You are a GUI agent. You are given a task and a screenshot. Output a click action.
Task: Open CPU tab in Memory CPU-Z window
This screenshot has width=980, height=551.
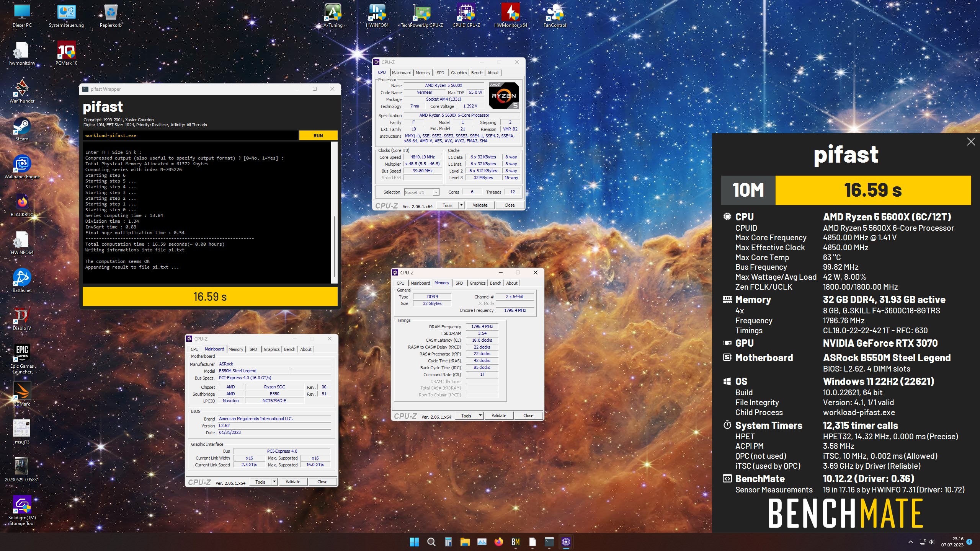coord(400,283)
